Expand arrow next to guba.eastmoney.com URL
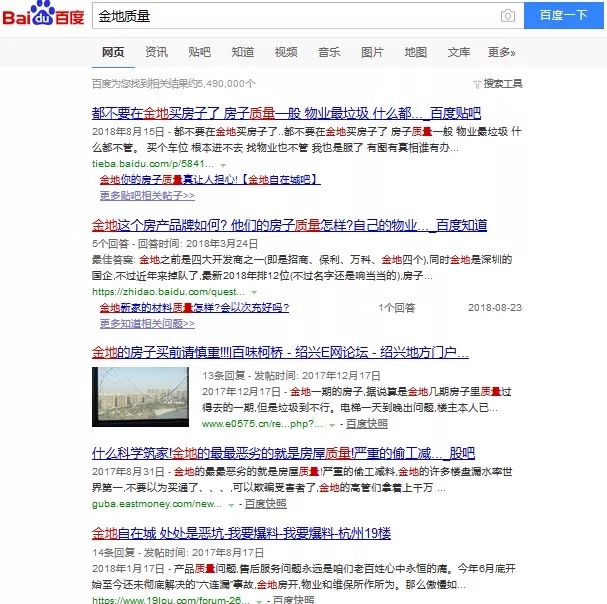This screenshot has height=604, width=607. [x=231, y=505]
